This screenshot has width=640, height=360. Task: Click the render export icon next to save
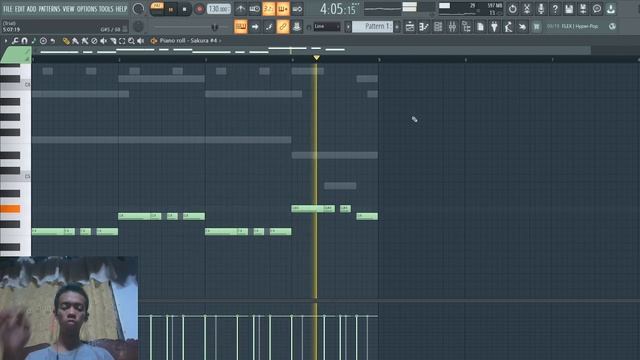coord(583,9)
